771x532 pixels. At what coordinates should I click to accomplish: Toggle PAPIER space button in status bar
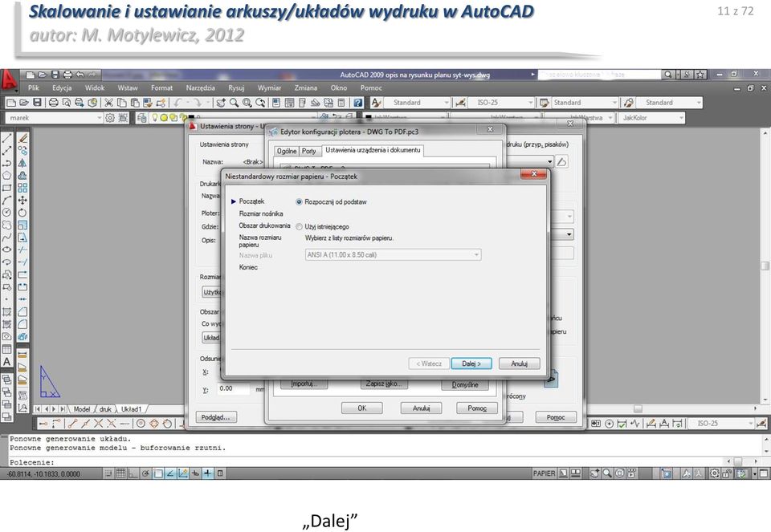pyautogui.click(x=544, y=473)
